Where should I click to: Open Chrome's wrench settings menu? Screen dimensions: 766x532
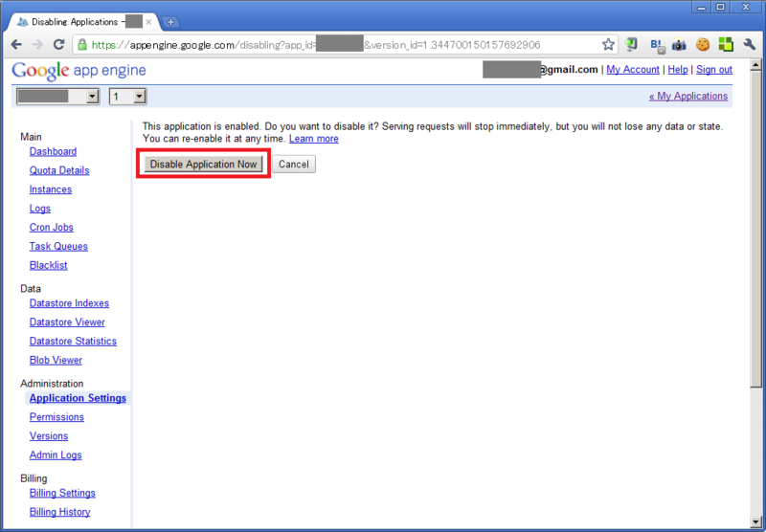[750, 45]
